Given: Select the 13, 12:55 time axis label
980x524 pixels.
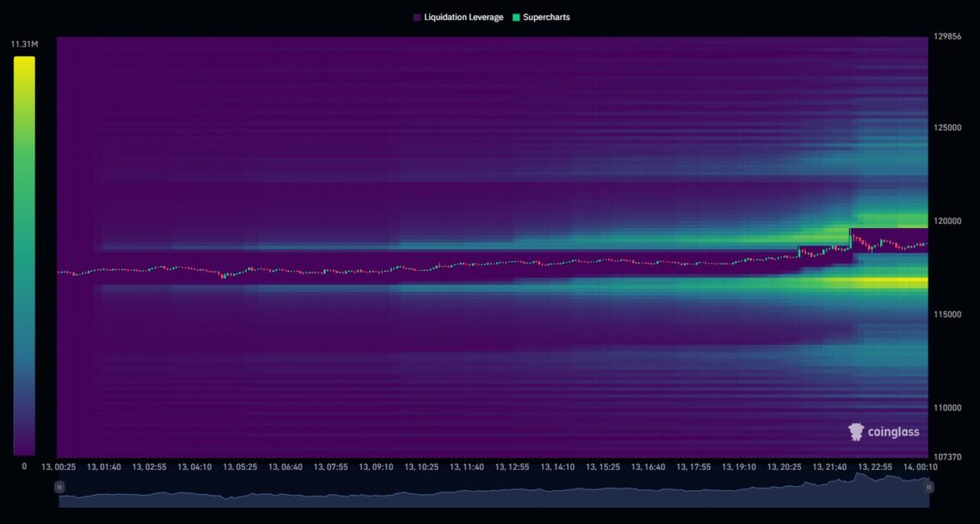Looking at the screenshot, I should (511, 467).
